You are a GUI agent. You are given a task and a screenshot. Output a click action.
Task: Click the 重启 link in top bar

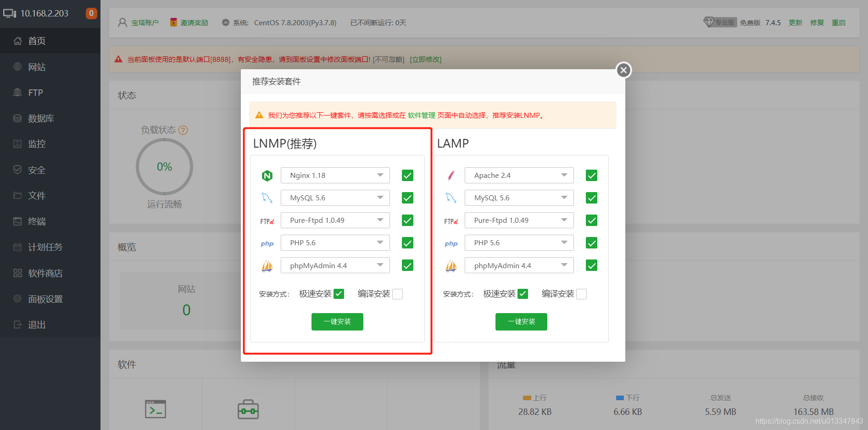839,22
